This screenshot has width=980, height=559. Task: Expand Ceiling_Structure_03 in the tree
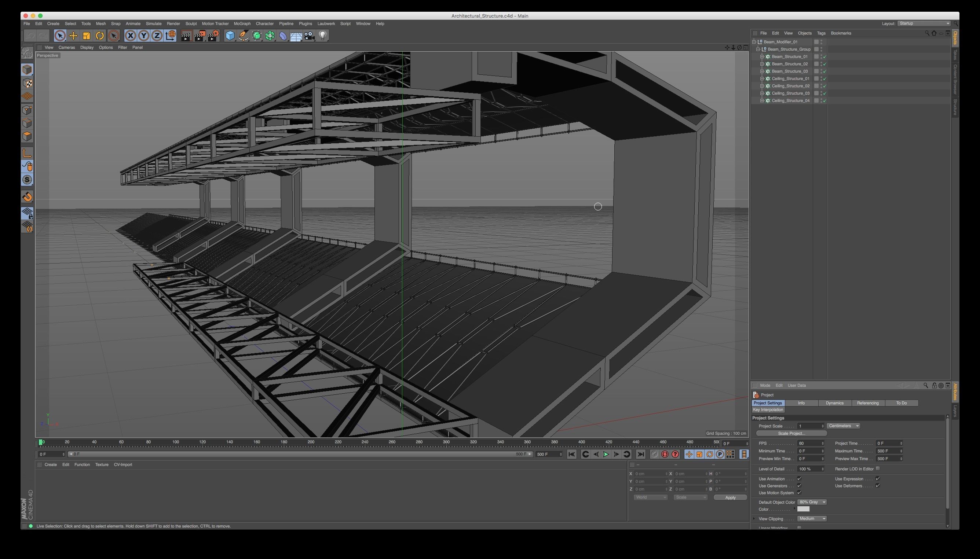pyautogui.click(x=762, y=93)
